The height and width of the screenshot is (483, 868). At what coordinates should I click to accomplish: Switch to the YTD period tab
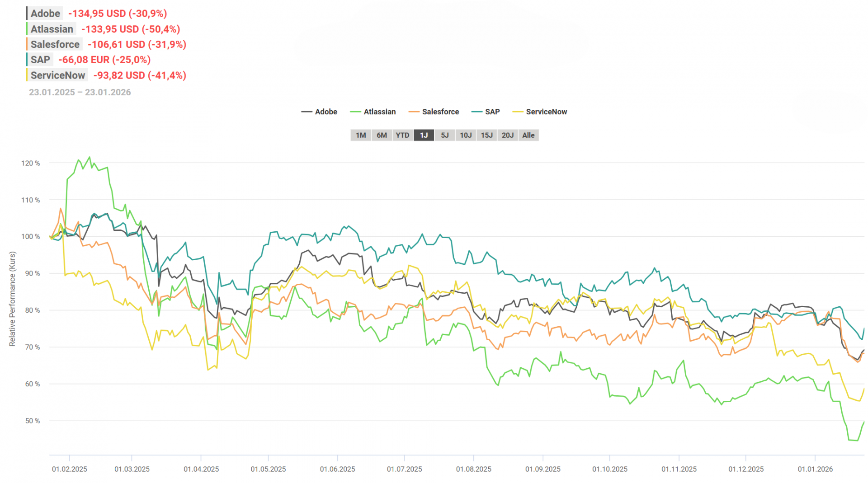coord(402,135)
